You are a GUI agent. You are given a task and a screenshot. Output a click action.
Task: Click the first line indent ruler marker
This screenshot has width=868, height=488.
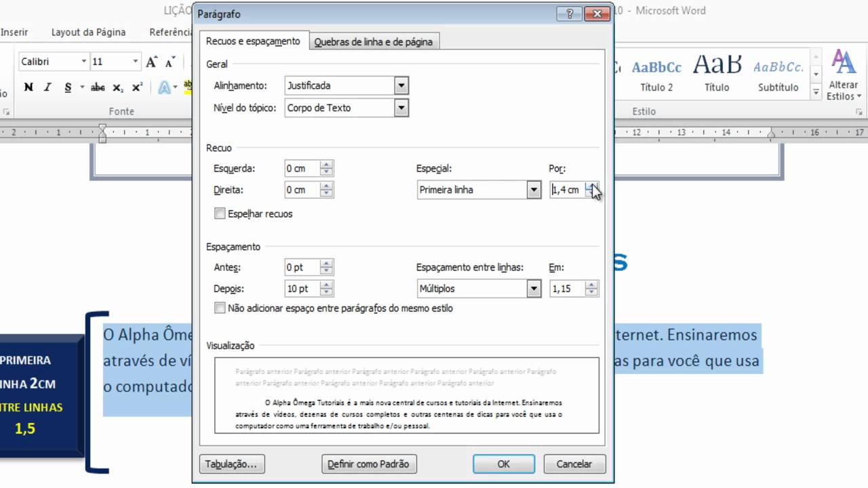pyautogui.click(x=102, y=127)
